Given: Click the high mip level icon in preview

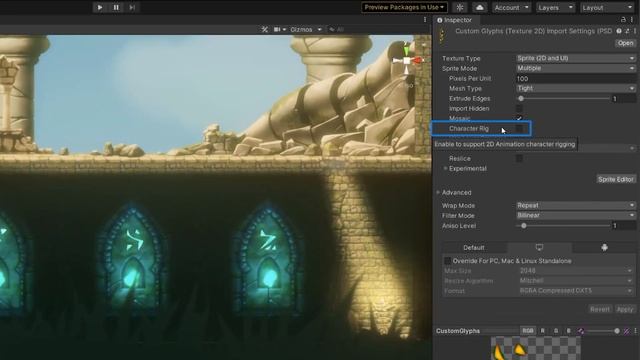Looking at the screenshot, I should click(626, 331).
